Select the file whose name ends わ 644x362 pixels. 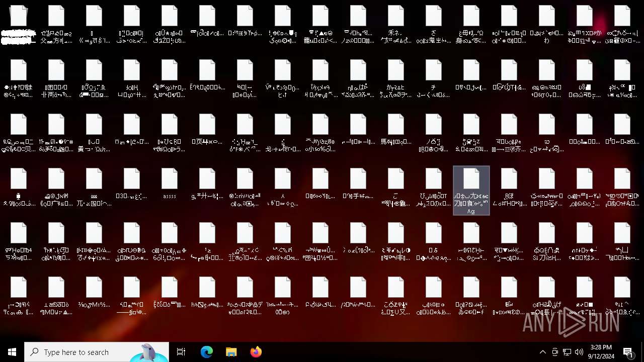click(x=547, y=24)
